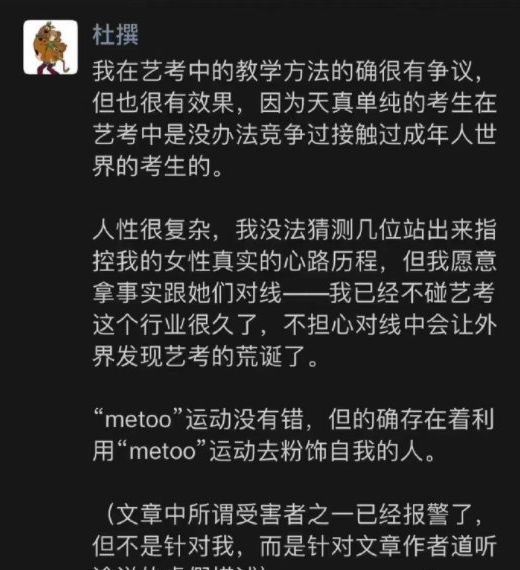Tap the line starting 人性很复杂
This screenshot has width=520, height=570.
(x=294, y=230)
